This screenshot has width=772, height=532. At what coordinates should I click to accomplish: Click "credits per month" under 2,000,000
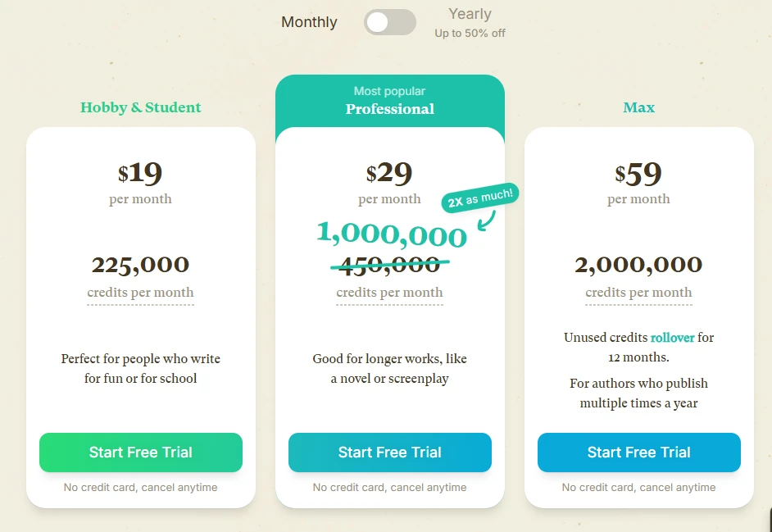(x=639, y=293)
